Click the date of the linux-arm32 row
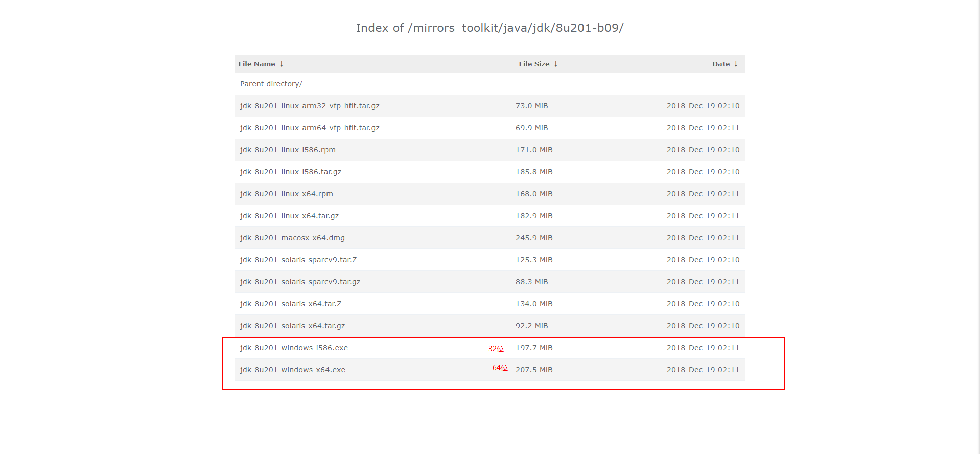 point(703,106)
